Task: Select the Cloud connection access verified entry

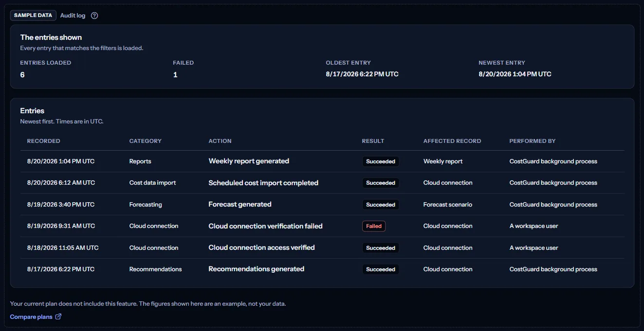Action: coord(322,248)
